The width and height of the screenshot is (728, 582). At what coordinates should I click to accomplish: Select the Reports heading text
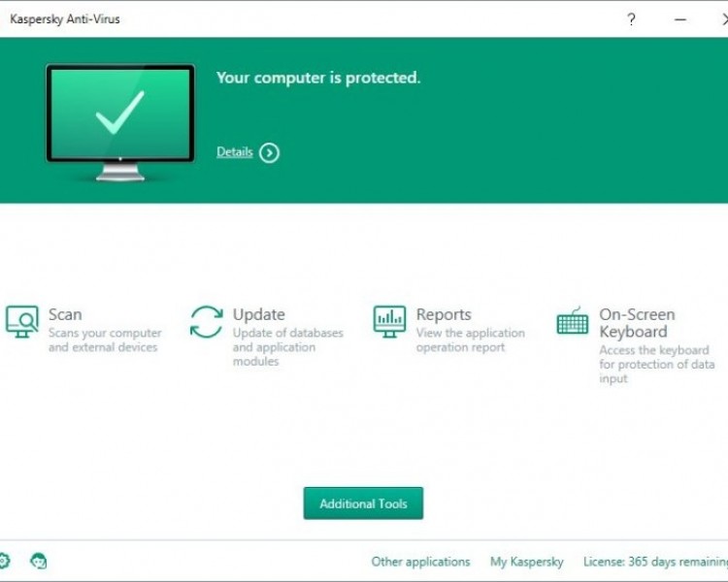coord(444,314)
